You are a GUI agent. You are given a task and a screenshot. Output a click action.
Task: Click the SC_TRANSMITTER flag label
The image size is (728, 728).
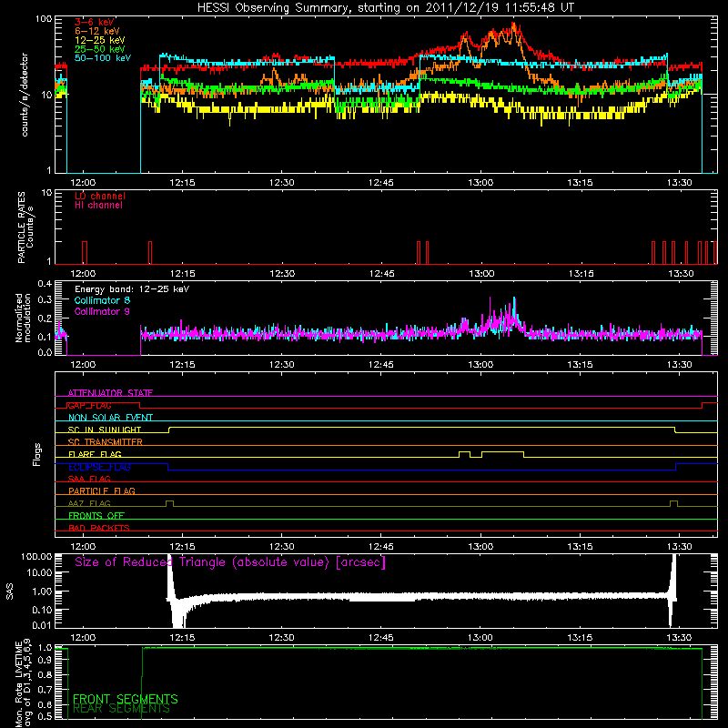[106, 442]
